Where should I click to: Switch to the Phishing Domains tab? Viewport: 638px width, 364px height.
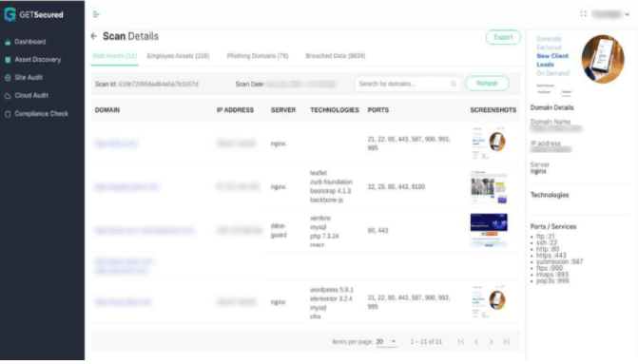click(258, 56)
